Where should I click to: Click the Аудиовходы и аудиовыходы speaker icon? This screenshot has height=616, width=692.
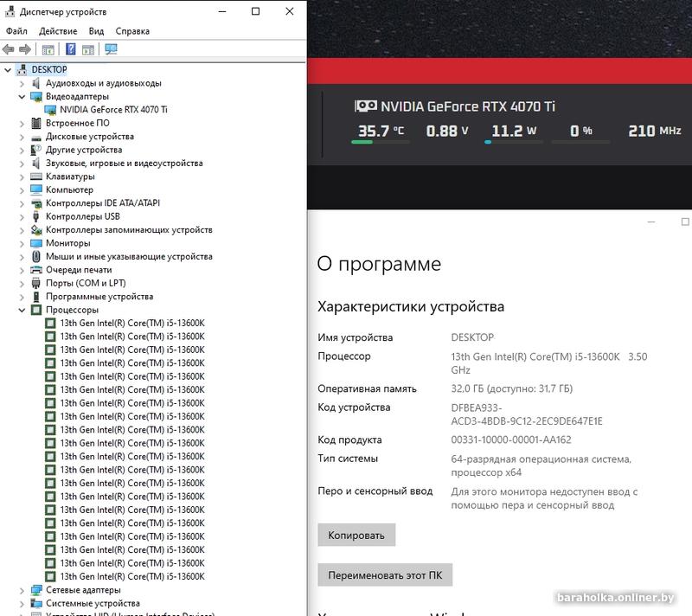[x=36, y=83]
